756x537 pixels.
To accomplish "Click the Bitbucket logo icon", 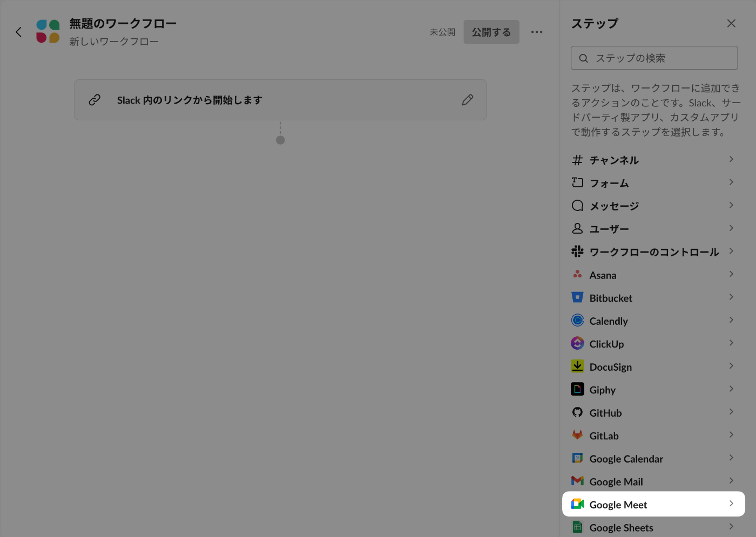I will [x=577, y=297].
